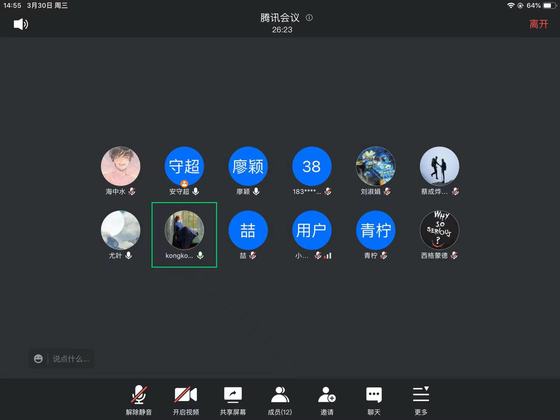The image size is (560, 420).
Task: Tap the highlighted kongko... speaker tile
Action: (184, 235)
